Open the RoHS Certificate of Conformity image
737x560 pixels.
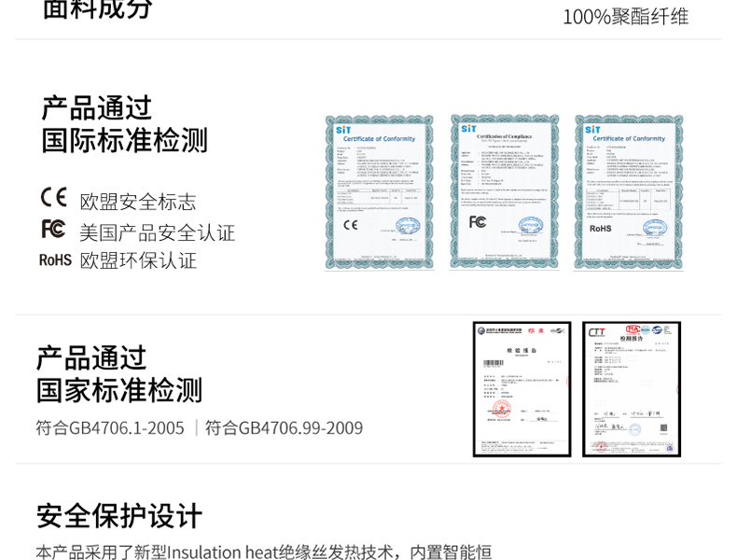pos(628,192)
